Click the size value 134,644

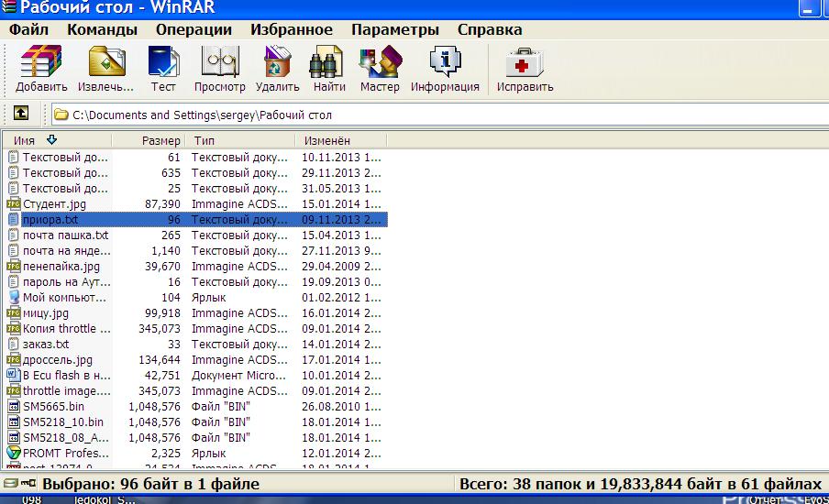coord(160,360)
